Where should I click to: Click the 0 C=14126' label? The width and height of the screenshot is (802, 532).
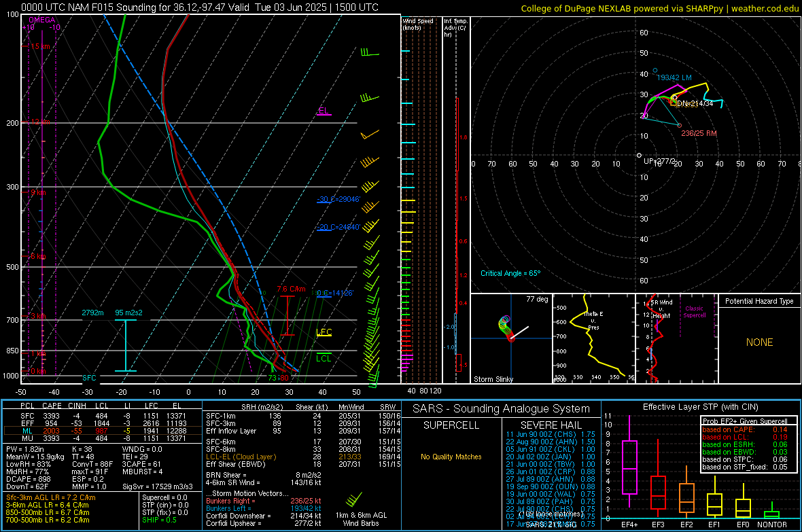pyautogui.click(x=335, y=293)
